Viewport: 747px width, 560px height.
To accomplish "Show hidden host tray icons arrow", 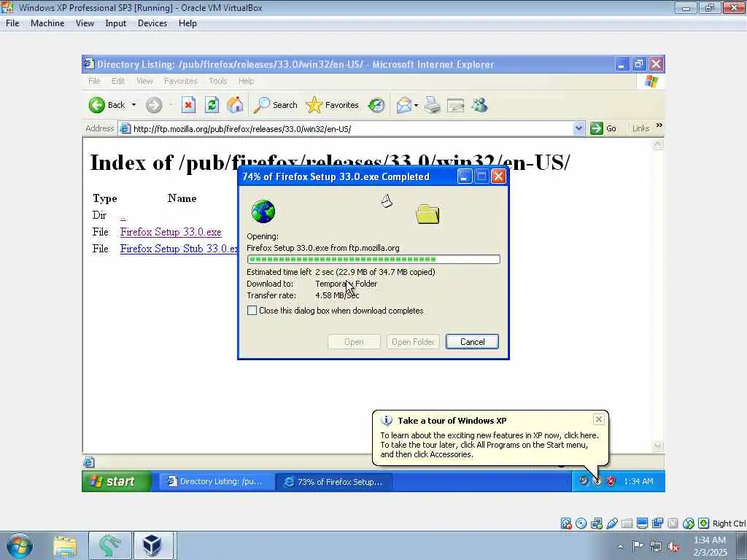I will tap(620, 547).
